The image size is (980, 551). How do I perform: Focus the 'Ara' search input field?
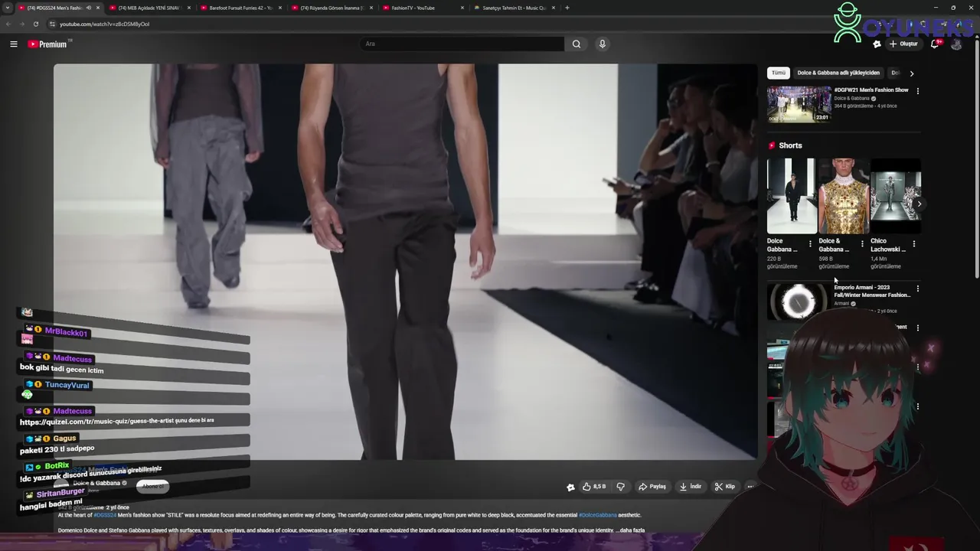coord(462,44)
